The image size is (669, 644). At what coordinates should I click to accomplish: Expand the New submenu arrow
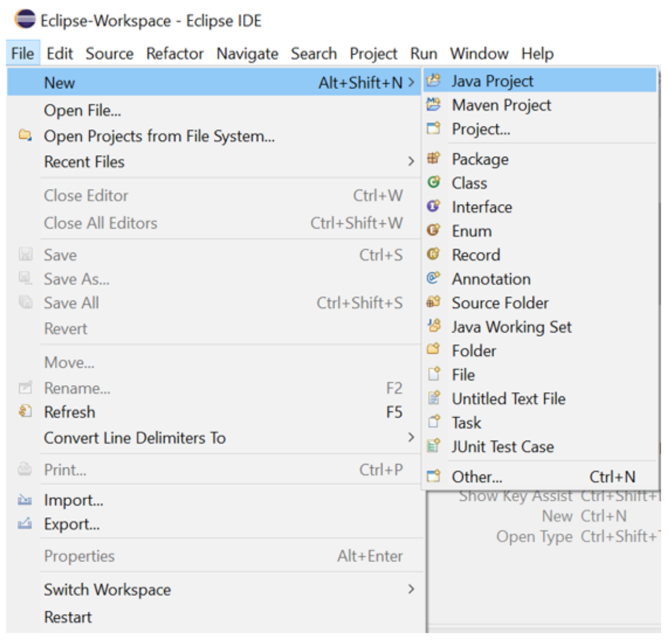(x=411, y=82)
